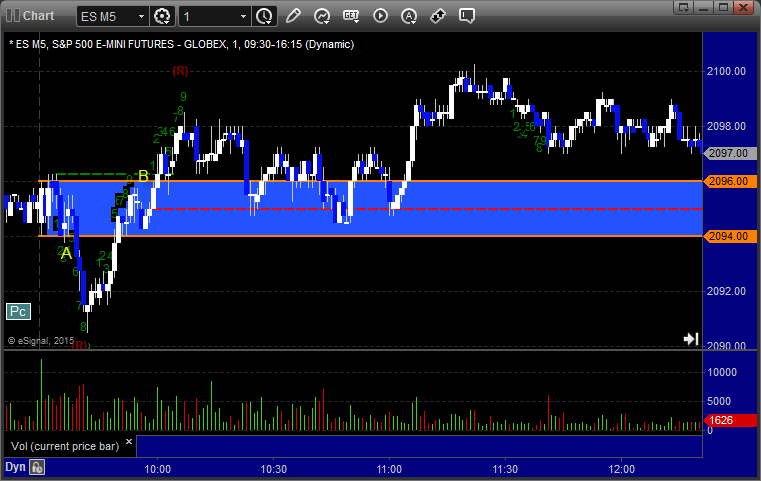Click the 2092.00 price axis label
The width and height of the screenshot is (761, 481).
coord(727,291)
